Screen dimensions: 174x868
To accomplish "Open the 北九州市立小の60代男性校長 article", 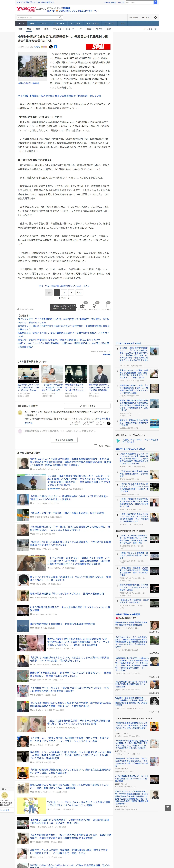I will coord(62,624).
